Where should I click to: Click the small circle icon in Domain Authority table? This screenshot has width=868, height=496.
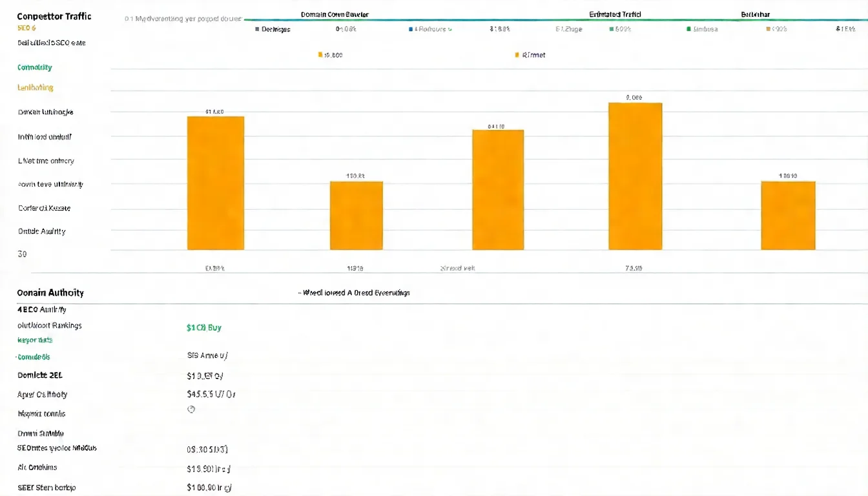(x=191, y=409)
